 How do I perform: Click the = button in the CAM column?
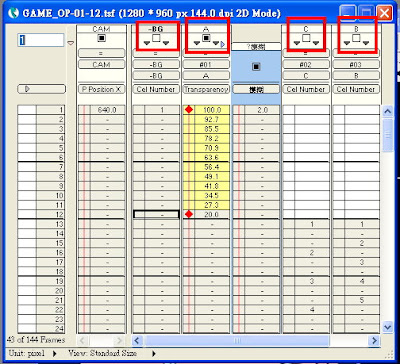tap(101, 53)
